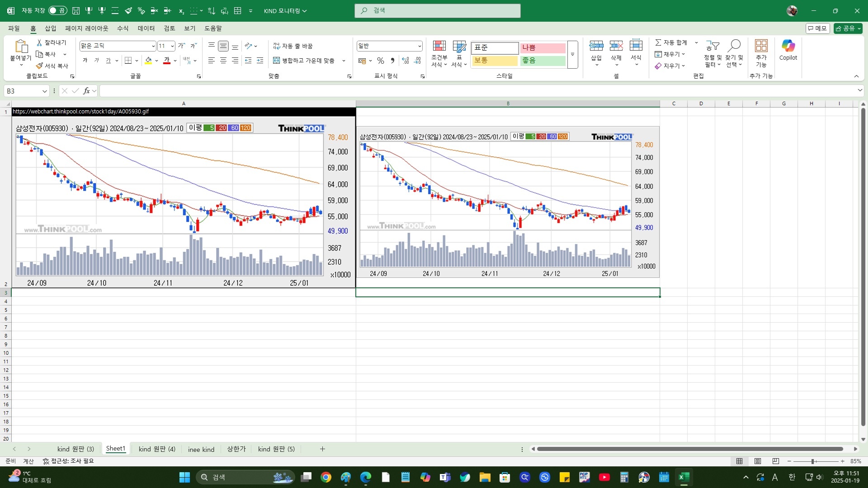Open the font size dropdown
The image size is (868, 488).
172,46
